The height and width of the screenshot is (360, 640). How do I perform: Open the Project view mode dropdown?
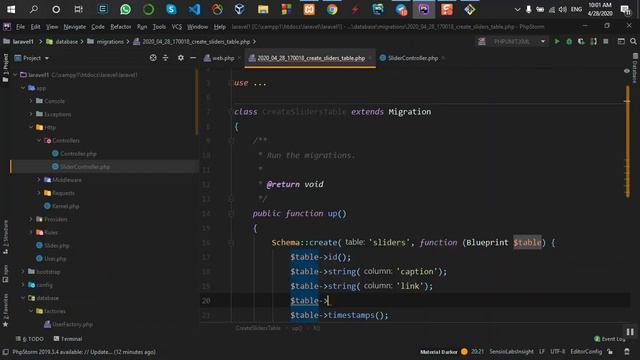coord(32,58)
